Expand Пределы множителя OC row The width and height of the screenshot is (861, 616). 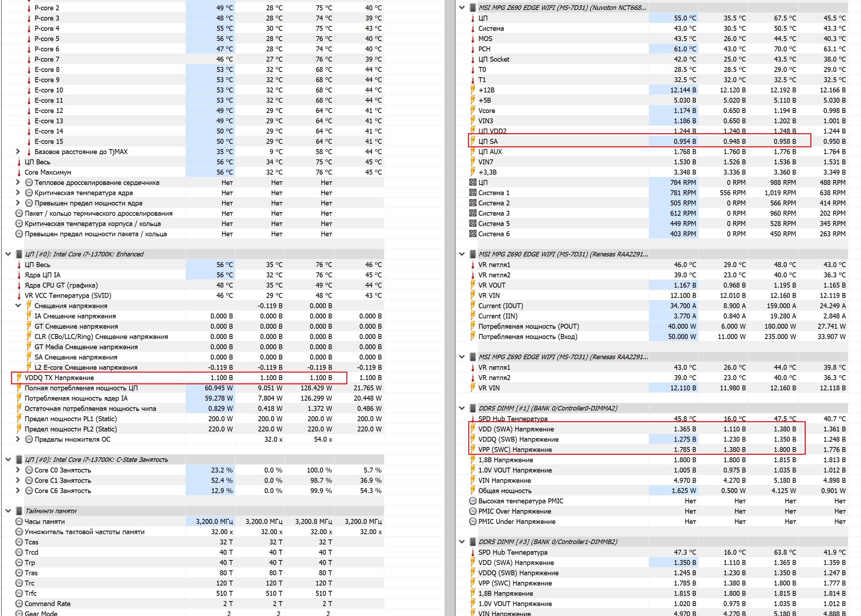[x=18, y=439]
